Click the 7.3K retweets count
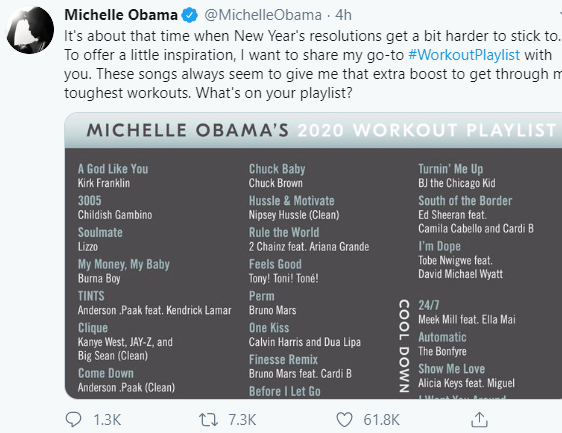The width and height of the screenshot is (562, 433). (242, 420)
